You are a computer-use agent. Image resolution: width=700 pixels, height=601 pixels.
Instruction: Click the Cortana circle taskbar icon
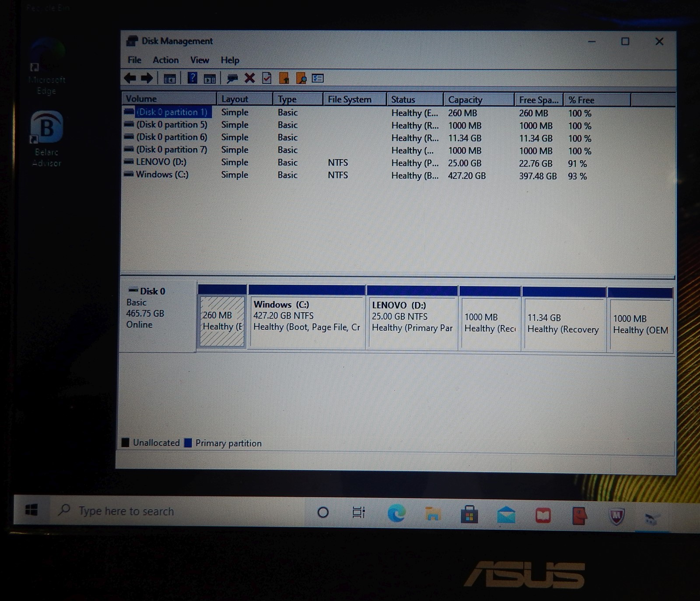coord(323,512)
